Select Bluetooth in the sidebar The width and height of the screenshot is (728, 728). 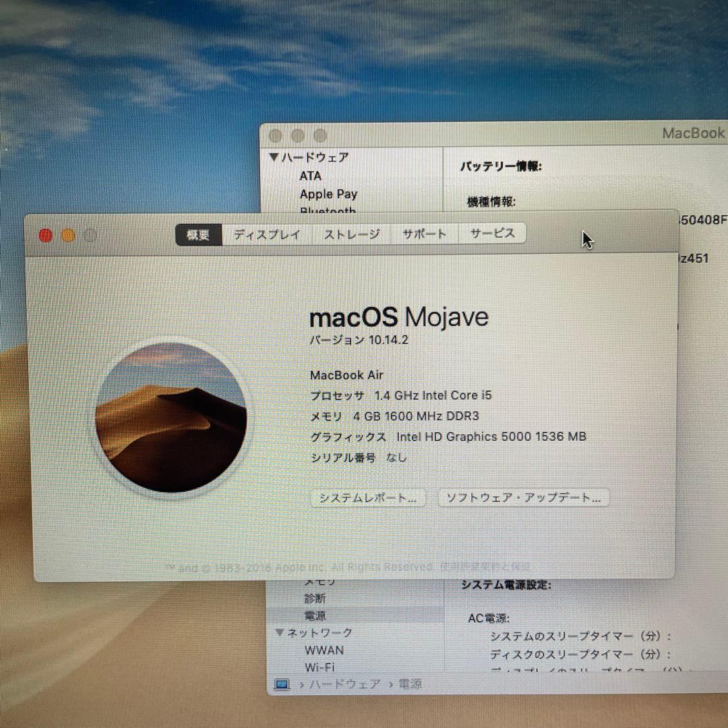click(328, 211)
